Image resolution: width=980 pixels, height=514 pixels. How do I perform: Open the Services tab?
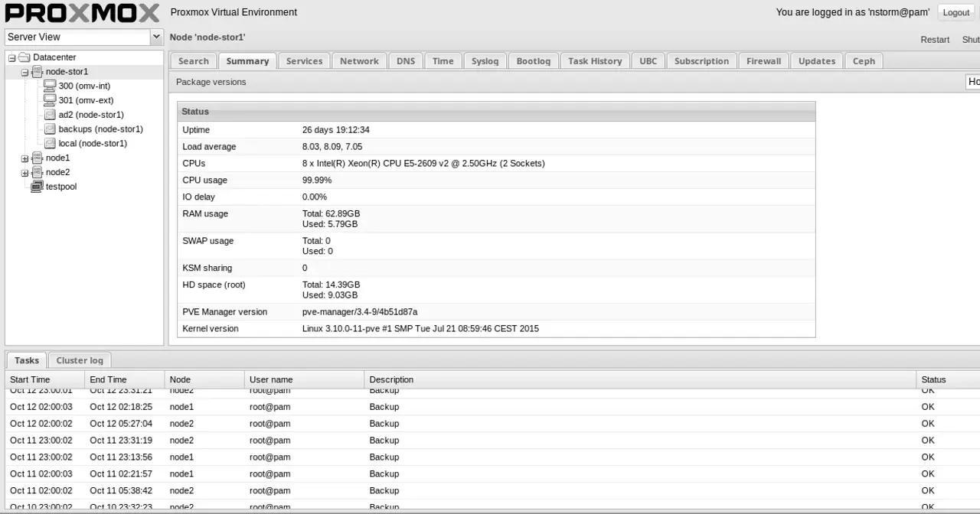(x=304, y=61)
